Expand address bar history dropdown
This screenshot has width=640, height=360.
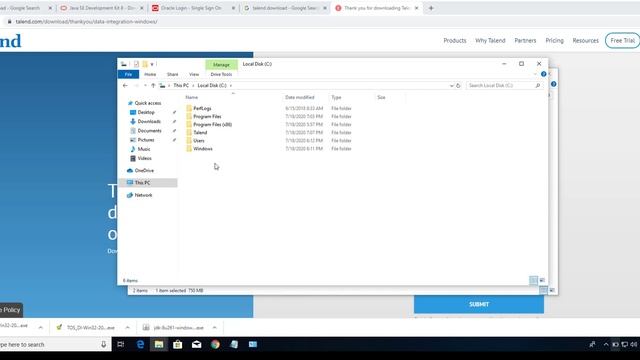451,86
